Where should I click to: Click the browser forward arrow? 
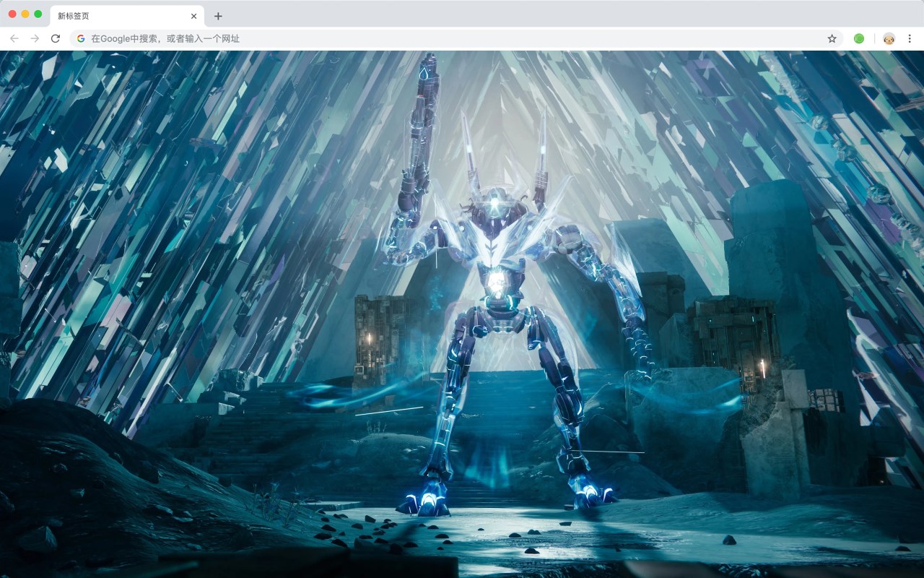(35, 38)
